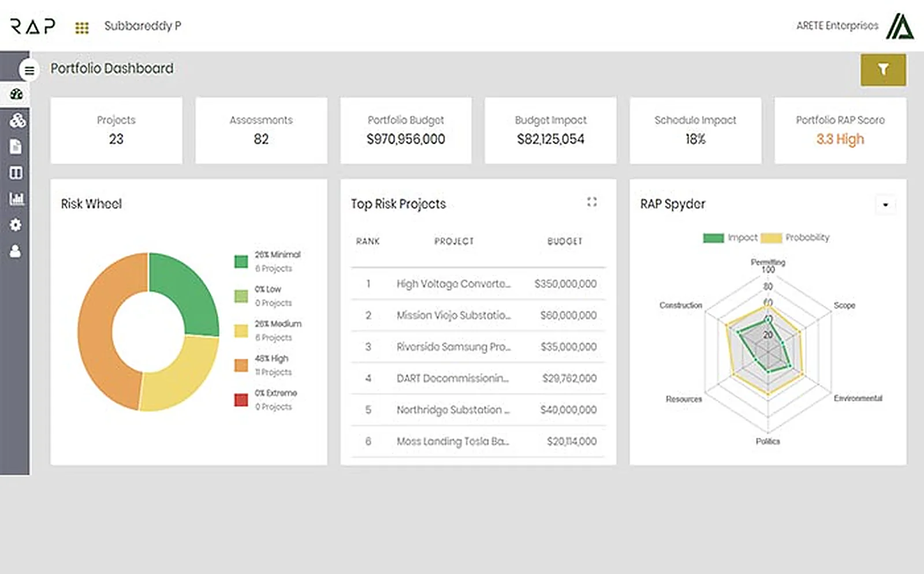This screenshot has width=924, height=574.
Task: Click the user name Subbareddy P
Action: click(x=143, y=26)
